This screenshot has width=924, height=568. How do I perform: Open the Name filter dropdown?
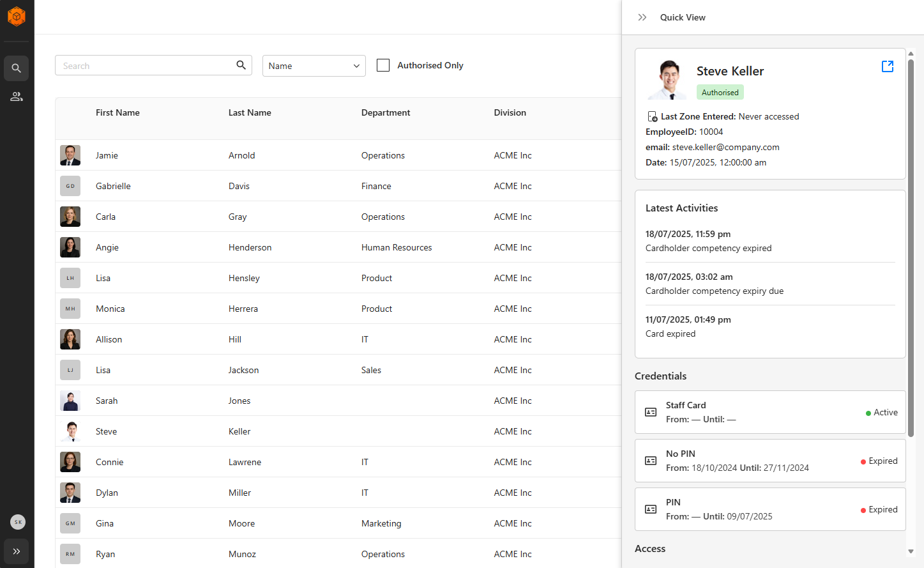pos(314,66)
